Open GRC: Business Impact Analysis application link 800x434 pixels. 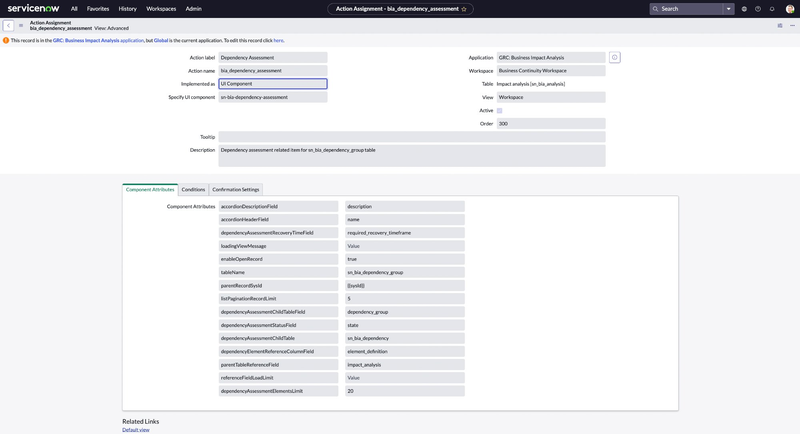[98, 40]
